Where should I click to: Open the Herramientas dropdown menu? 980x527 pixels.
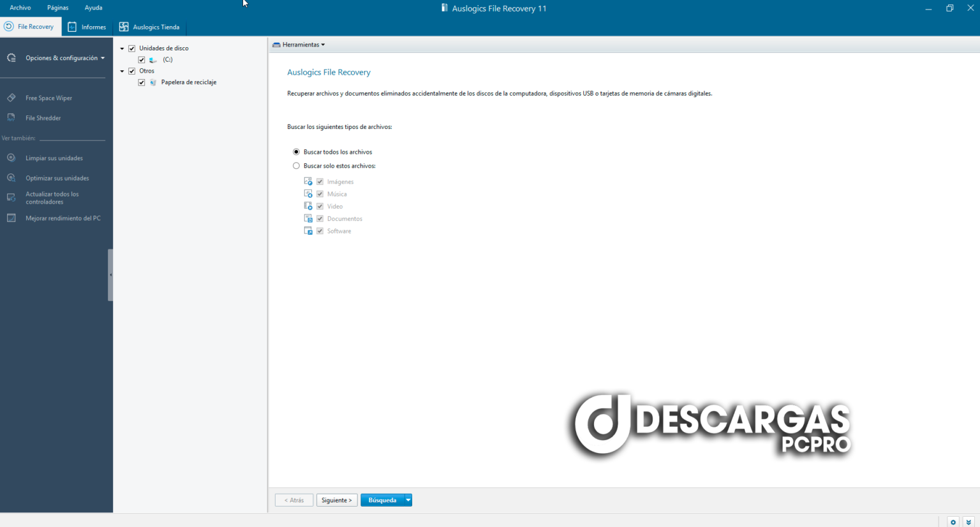[299, 45]
